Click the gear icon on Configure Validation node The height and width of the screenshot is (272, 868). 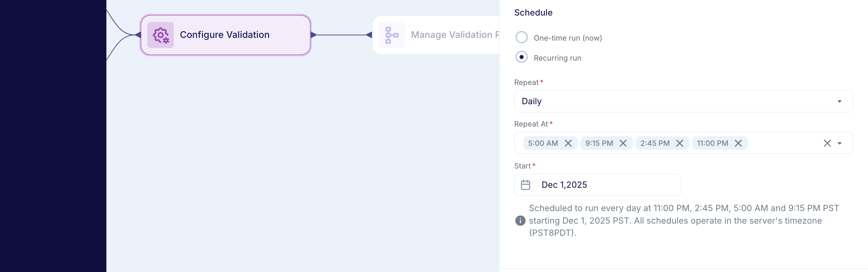tap(160, 35)
